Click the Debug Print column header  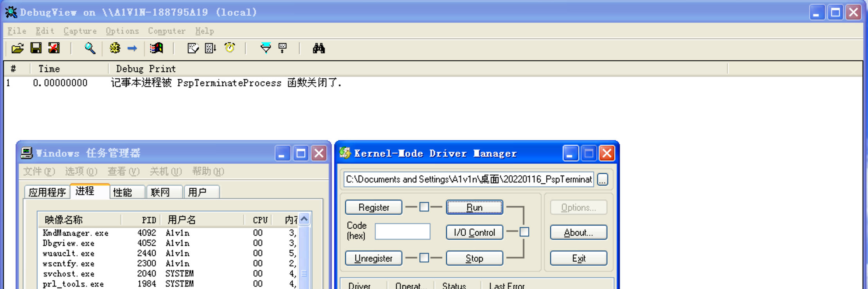[418, 69]
